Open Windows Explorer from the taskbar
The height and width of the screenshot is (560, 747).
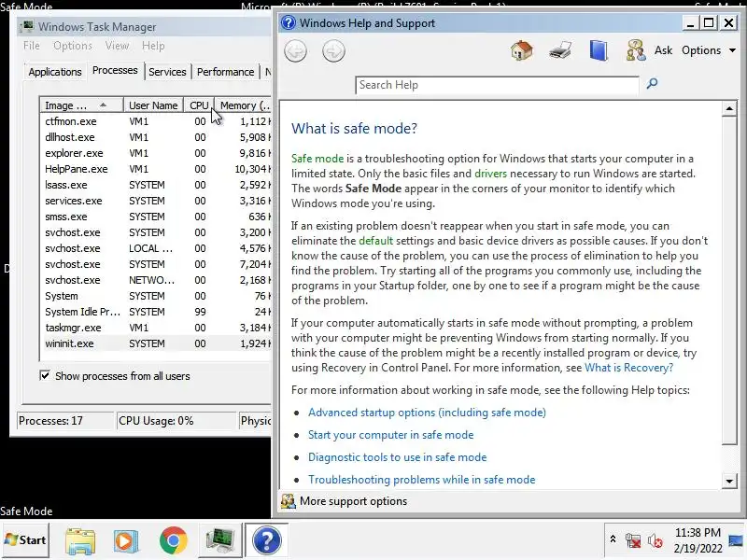coord(80,540)
